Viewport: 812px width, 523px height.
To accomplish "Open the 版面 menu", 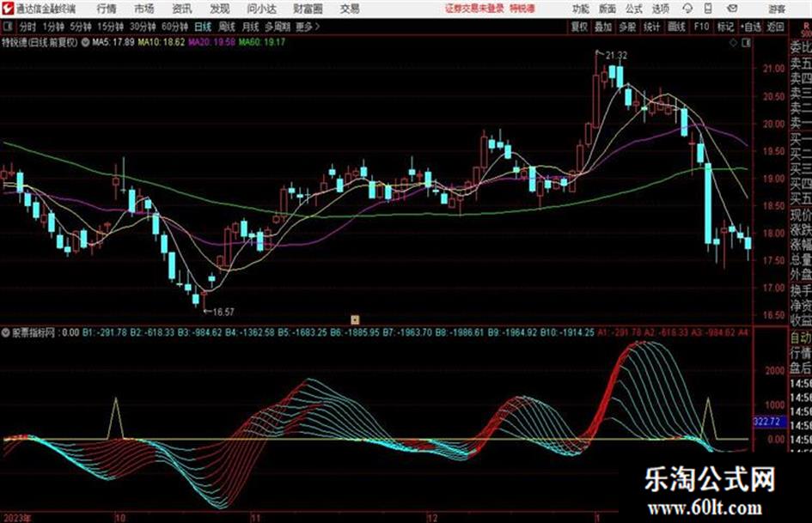I will (x=607, y=9).
